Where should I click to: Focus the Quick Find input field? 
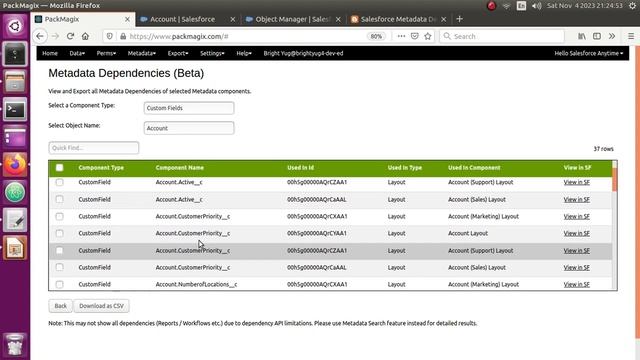tap(93, 148)
